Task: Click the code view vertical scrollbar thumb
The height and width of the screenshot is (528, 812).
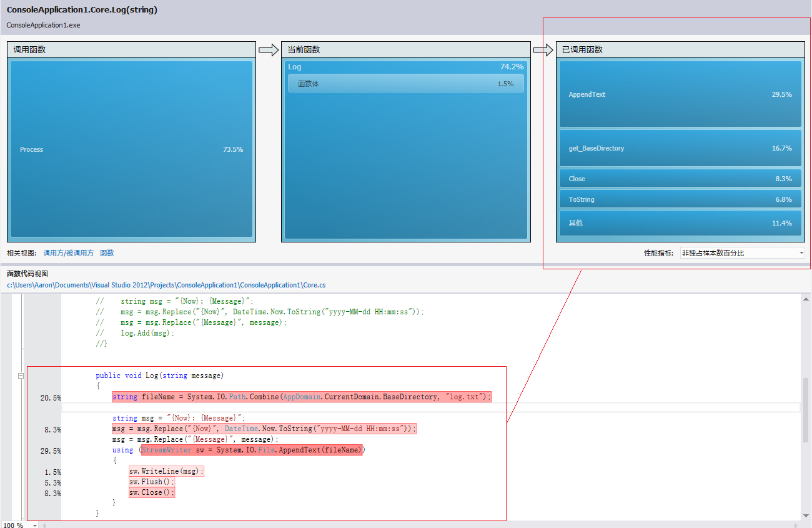Action: [806, 409]
